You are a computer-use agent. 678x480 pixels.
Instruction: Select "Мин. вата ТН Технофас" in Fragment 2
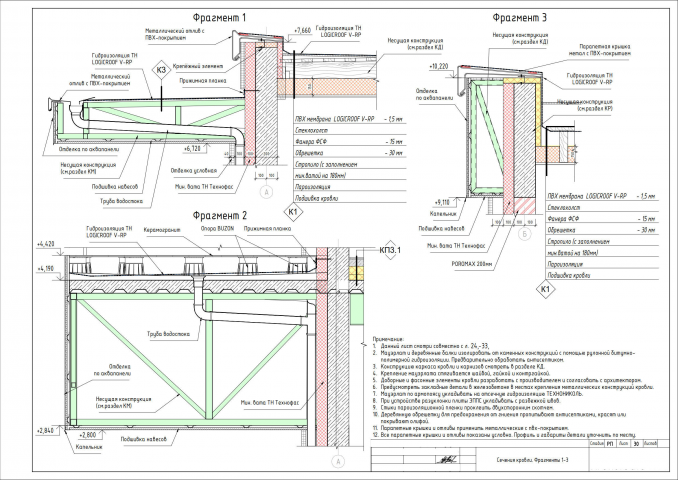270,403
